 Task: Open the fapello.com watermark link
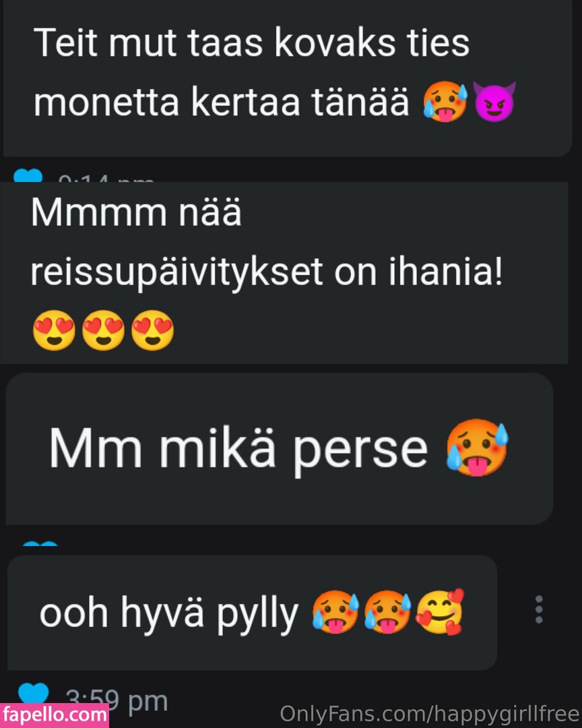click(x=55, y=715)
